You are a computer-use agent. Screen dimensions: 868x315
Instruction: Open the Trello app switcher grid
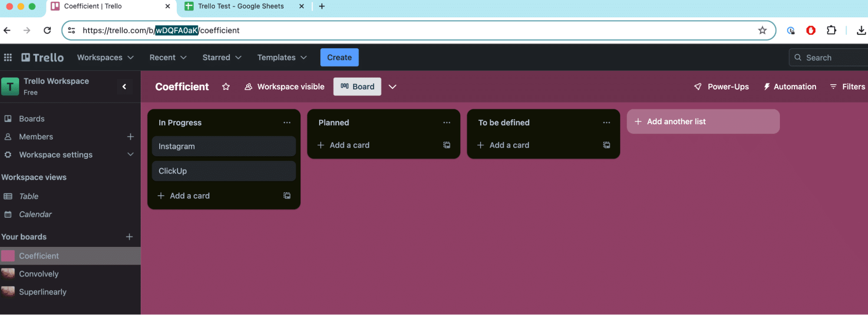tap(8, 58)
